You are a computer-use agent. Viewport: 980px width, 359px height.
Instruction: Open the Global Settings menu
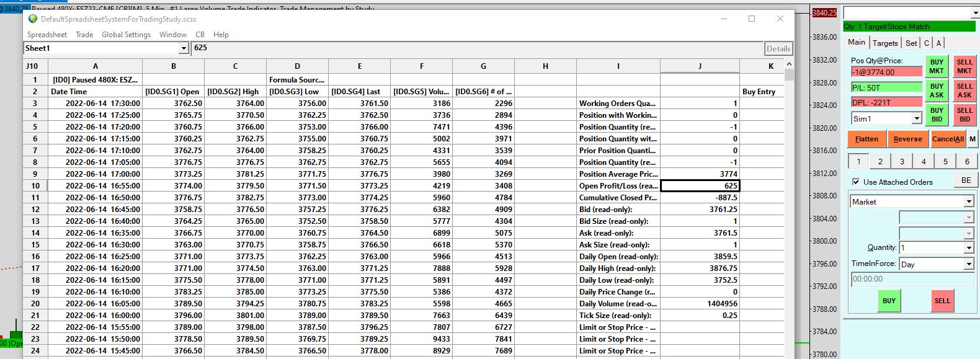(x=126, y=35)
